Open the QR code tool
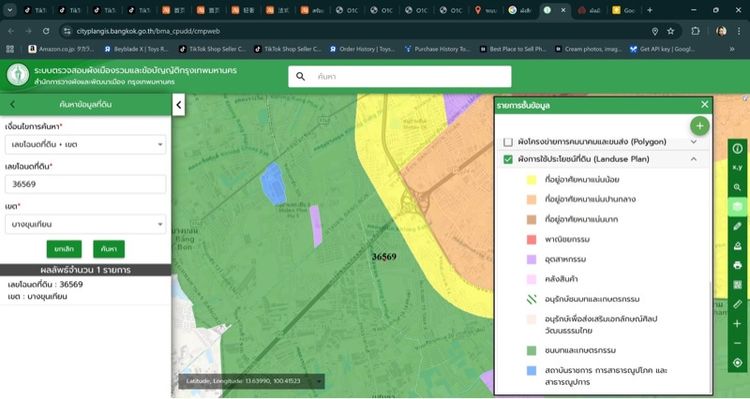Image resolution: width=750 pixels, height=399 pixels. coord(737,285)
